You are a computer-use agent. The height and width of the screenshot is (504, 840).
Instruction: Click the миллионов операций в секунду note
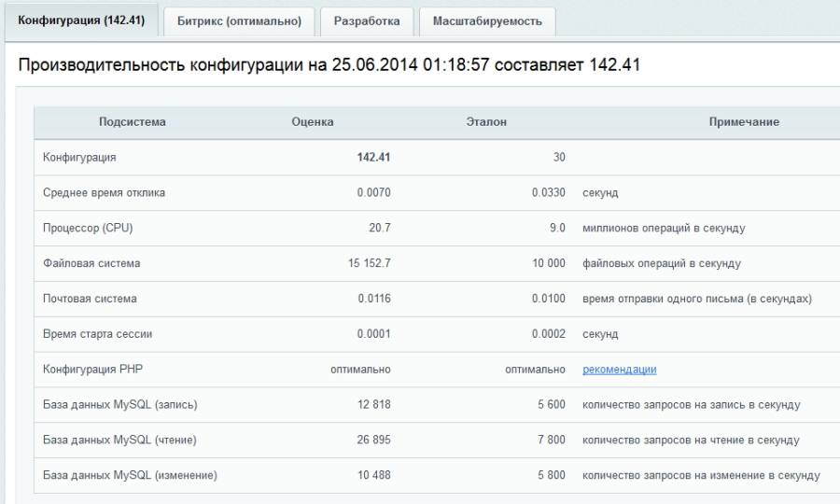(x=664, y=228)
